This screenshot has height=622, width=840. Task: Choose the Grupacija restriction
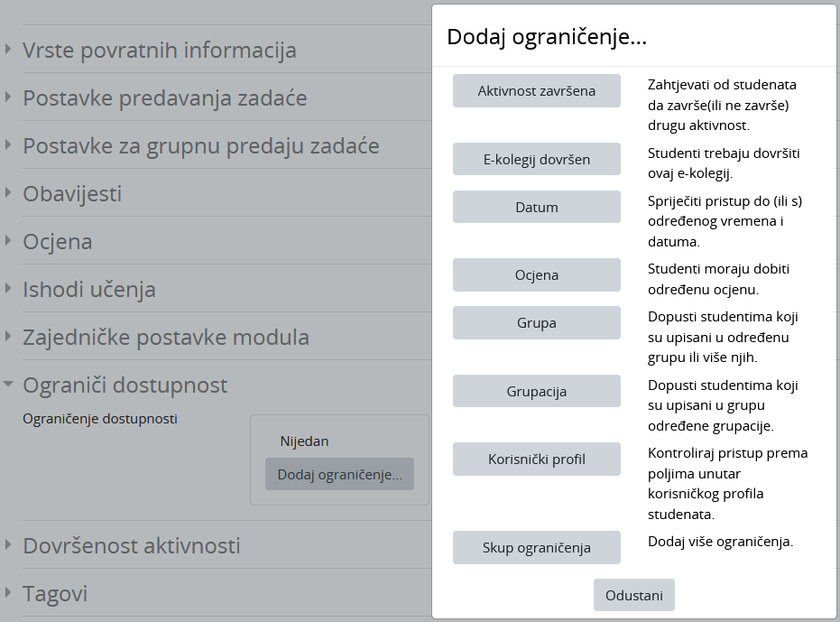[x=537, y=391]
